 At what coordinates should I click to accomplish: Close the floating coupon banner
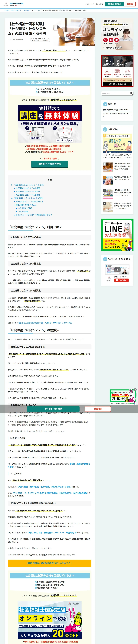[135, 390]
